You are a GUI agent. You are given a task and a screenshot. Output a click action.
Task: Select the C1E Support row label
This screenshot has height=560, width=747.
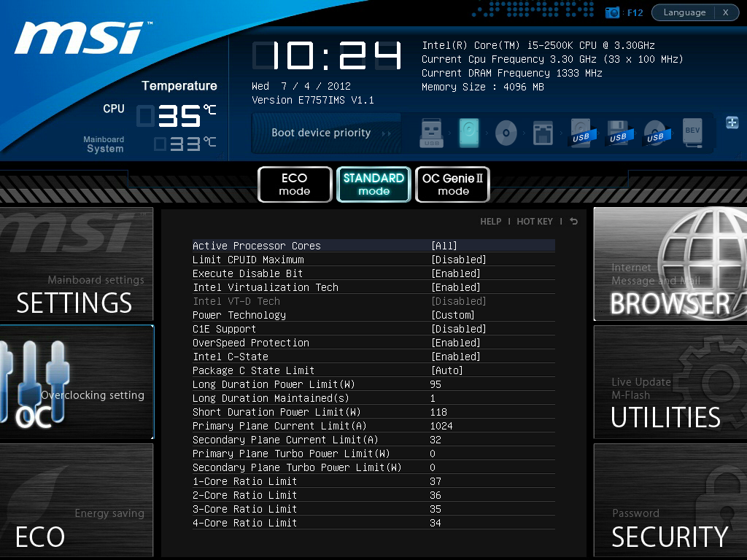pyautogui.click(x=224, y=329)
